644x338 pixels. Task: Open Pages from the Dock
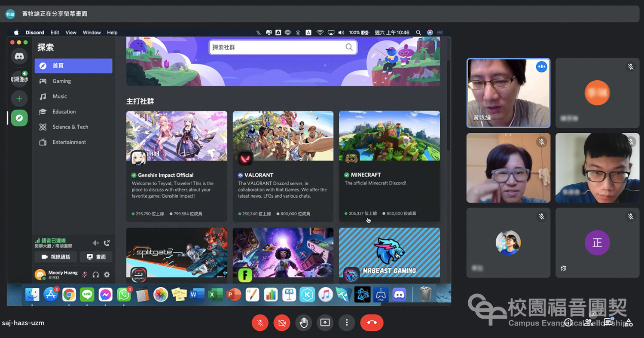click(252, 295)
